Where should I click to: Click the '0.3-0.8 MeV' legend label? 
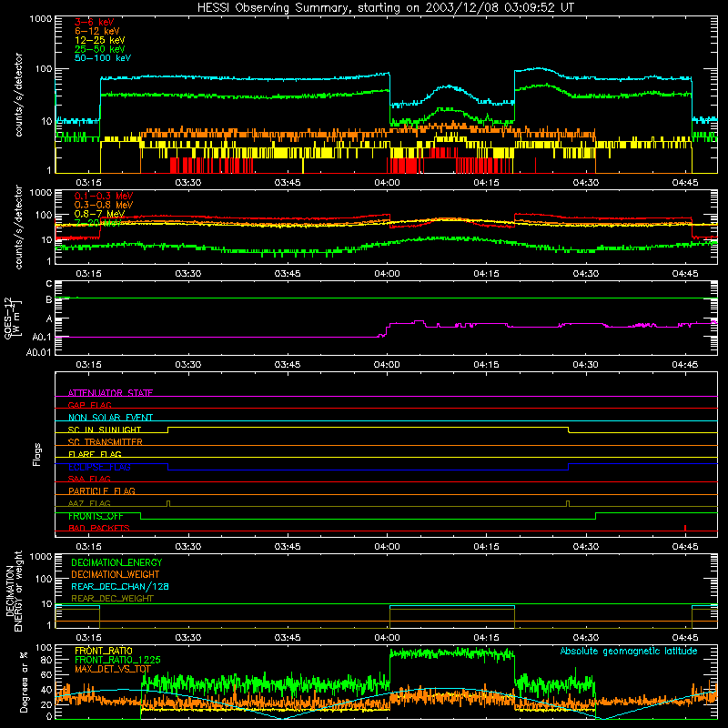point(104,205)
